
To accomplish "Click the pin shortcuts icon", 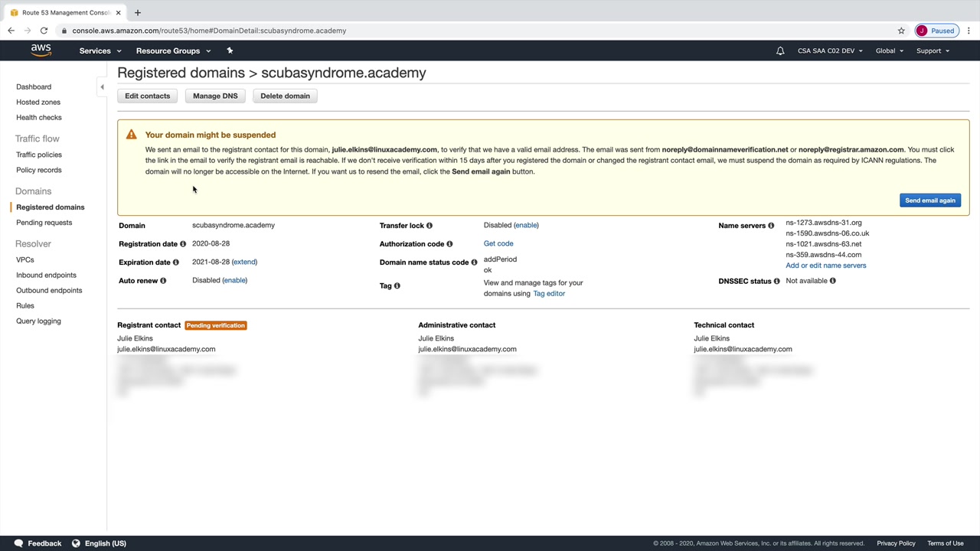I will click(x=230, y=51).
